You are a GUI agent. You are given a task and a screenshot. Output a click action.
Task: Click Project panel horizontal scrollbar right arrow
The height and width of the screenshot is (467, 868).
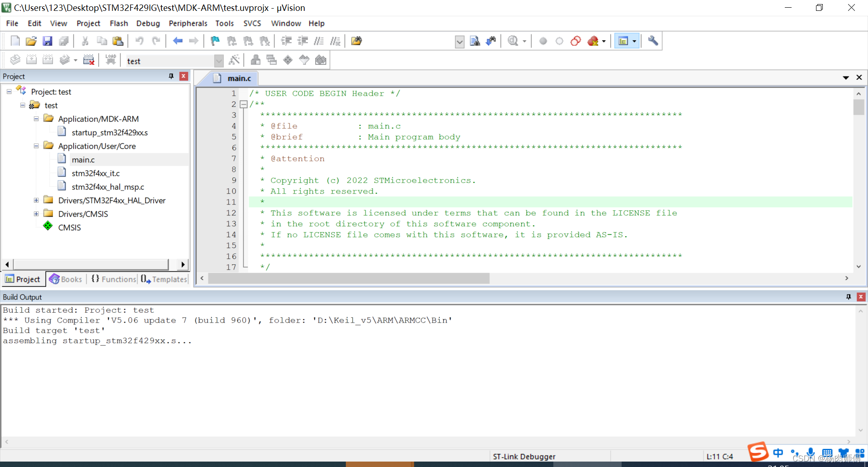(x=183, y=264)
